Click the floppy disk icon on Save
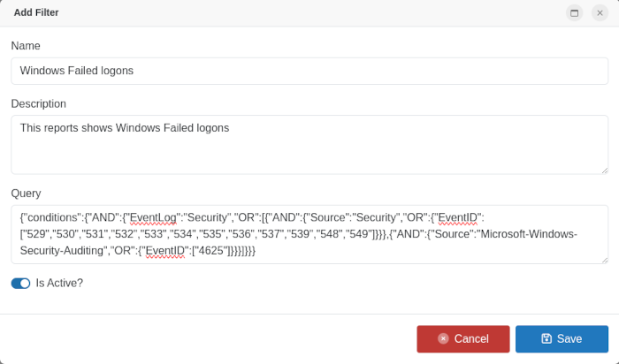 (x=546, y=338)
